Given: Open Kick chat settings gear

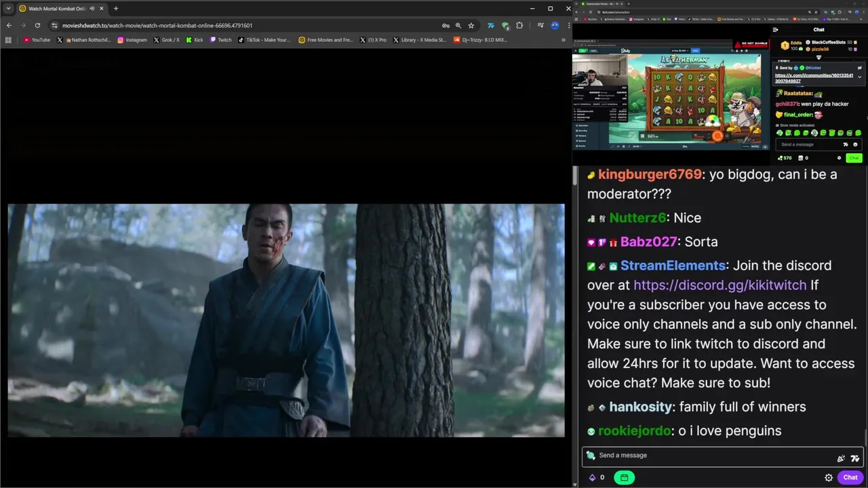Looking at the screenshot, I should pyautogui.click(x=839, y=158).
